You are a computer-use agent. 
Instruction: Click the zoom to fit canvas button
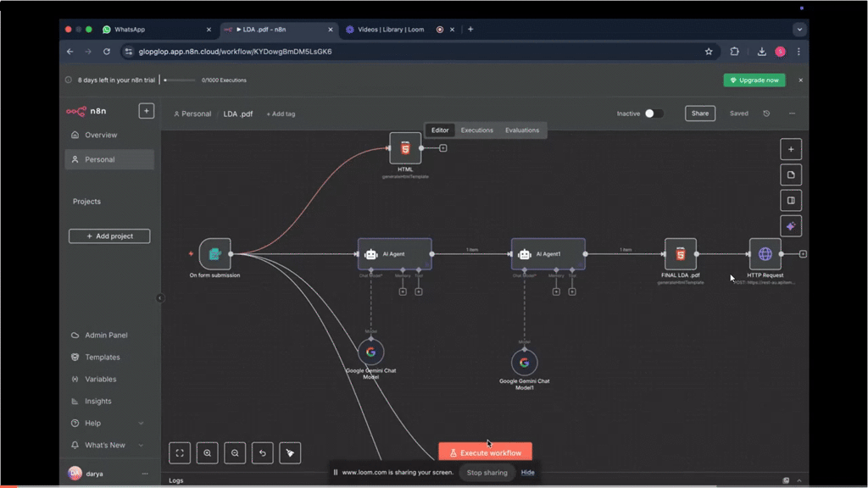[x=180, y=453]
